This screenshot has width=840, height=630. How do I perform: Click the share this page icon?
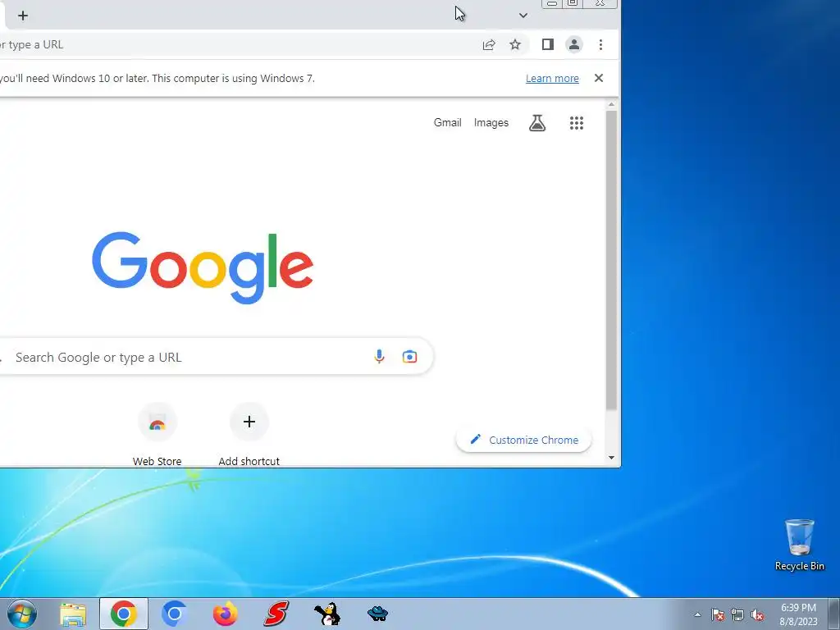(489, 44)
